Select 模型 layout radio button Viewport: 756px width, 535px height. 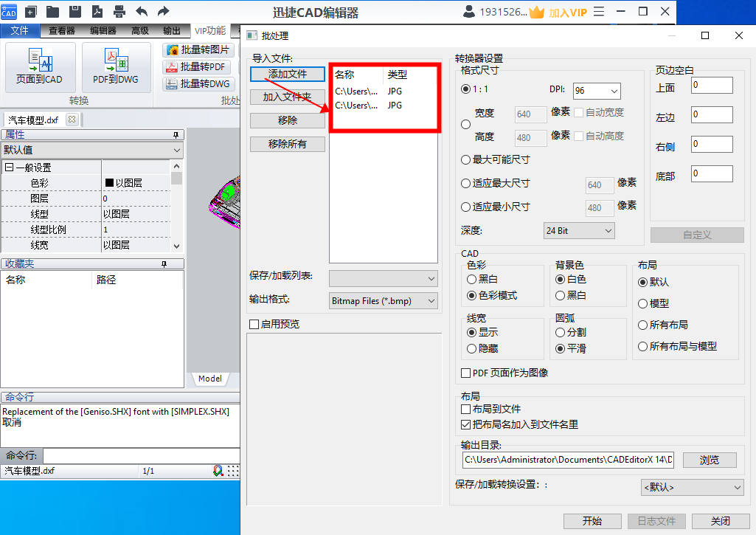[642, 303]
